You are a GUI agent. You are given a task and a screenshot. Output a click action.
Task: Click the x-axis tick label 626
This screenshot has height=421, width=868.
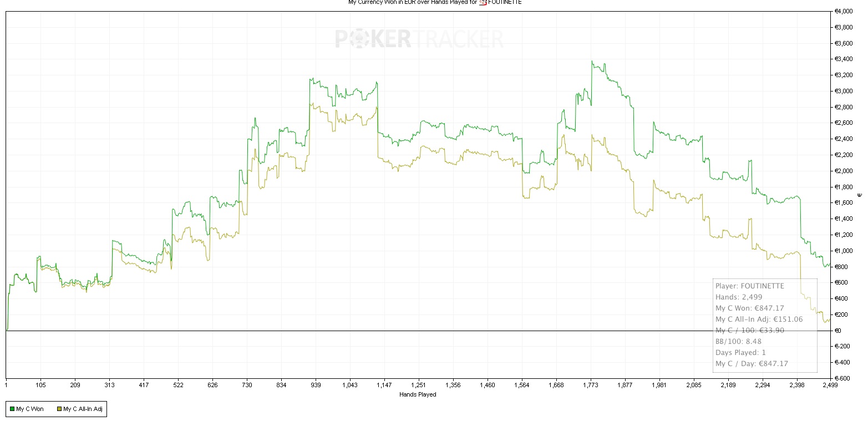click(x=213, y=385)
